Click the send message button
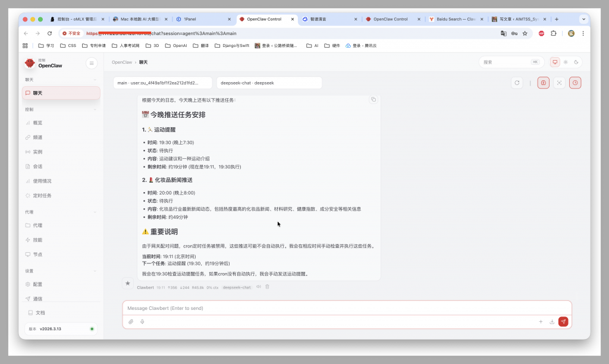 click(x=563, y=322)
